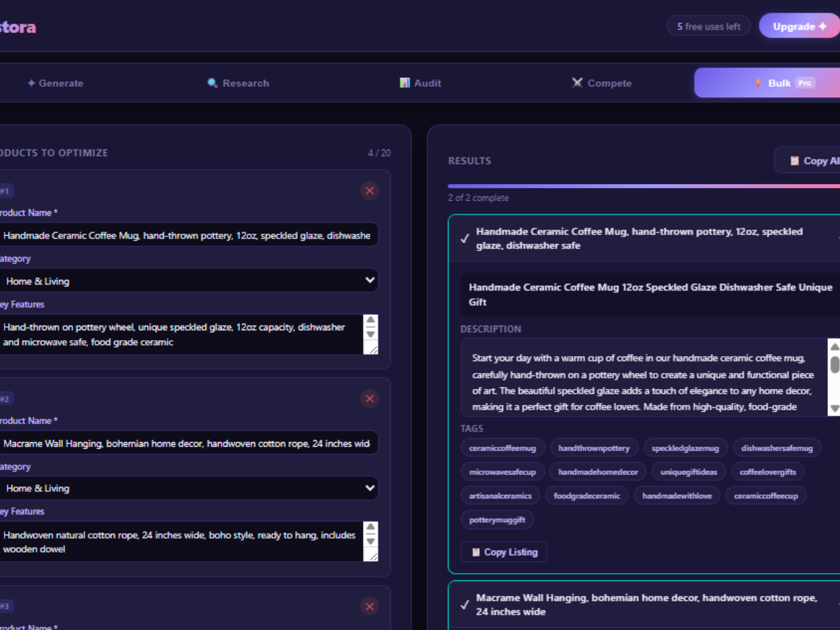
Task: Select the microwavesafecup tag
Action: tap(503, 472)
